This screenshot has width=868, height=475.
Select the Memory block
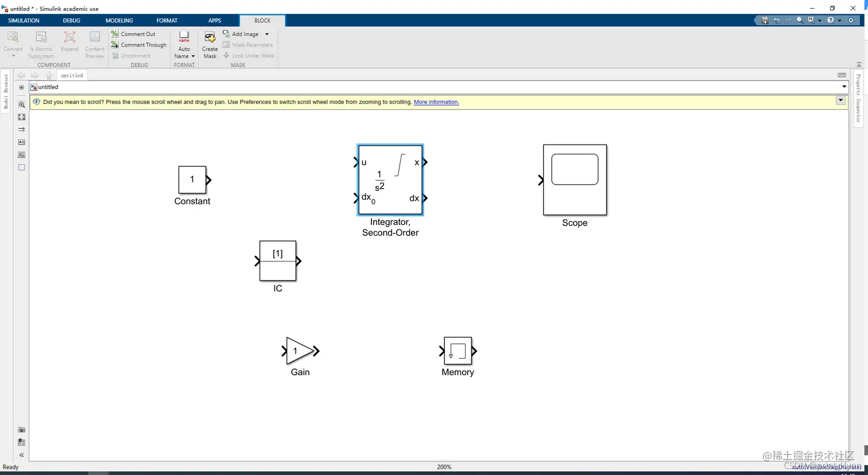(458, 351)
